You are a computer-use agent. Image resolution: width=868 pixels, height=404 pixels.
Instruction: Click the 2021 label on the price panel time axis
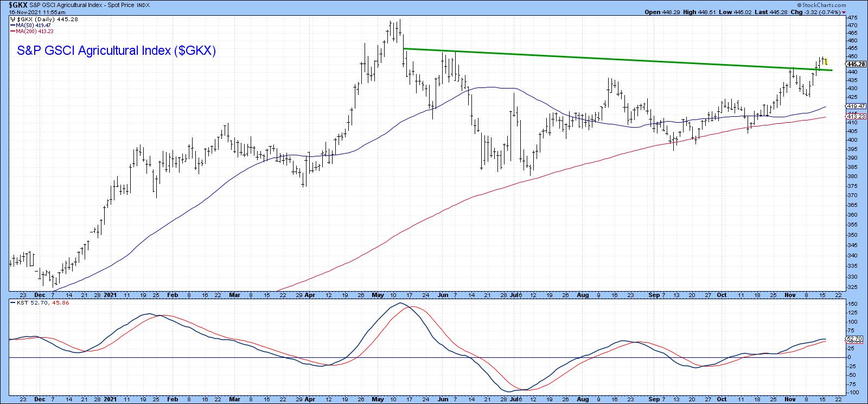coord(111,295)
